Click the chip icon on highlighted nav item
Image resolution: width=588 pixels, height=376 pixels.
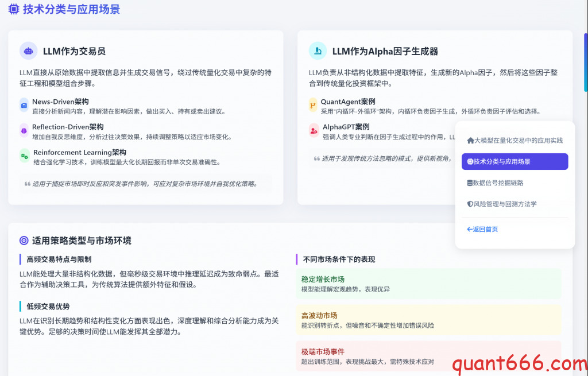point(470,161)
